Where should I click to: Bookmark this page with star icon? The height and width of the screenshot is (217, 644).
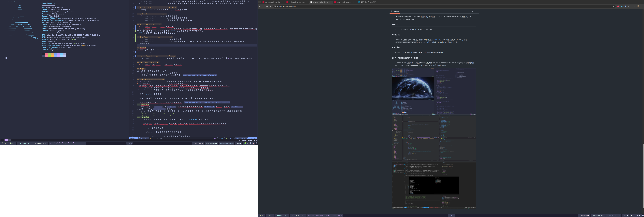pyautogui.click(x=613, y=6)
